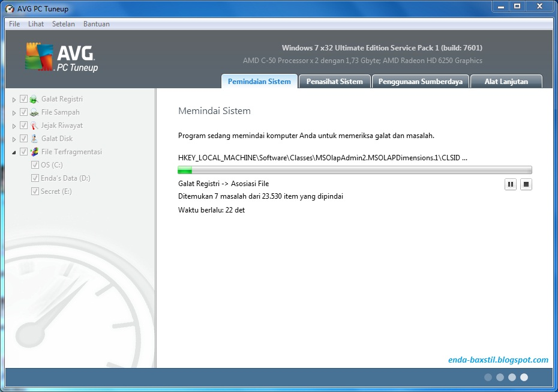The image size is (558, 392).
Task: Pause the system scan
Action: 511,184
